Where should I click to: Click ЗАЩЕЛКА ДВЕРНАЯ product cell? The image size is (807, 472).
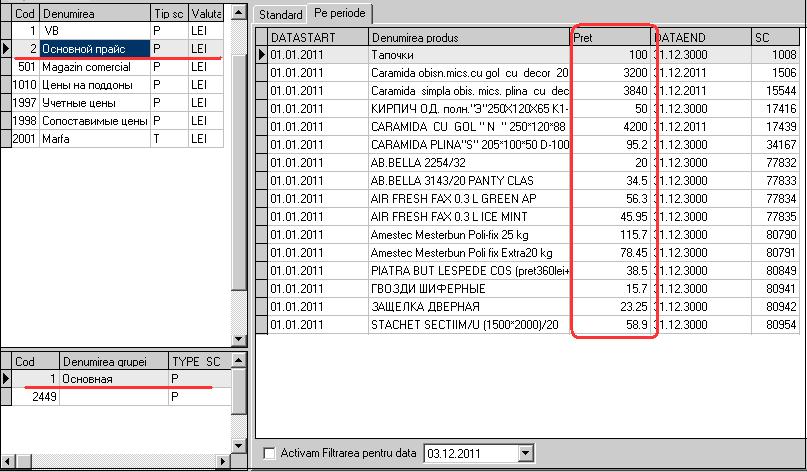[469, 307]
